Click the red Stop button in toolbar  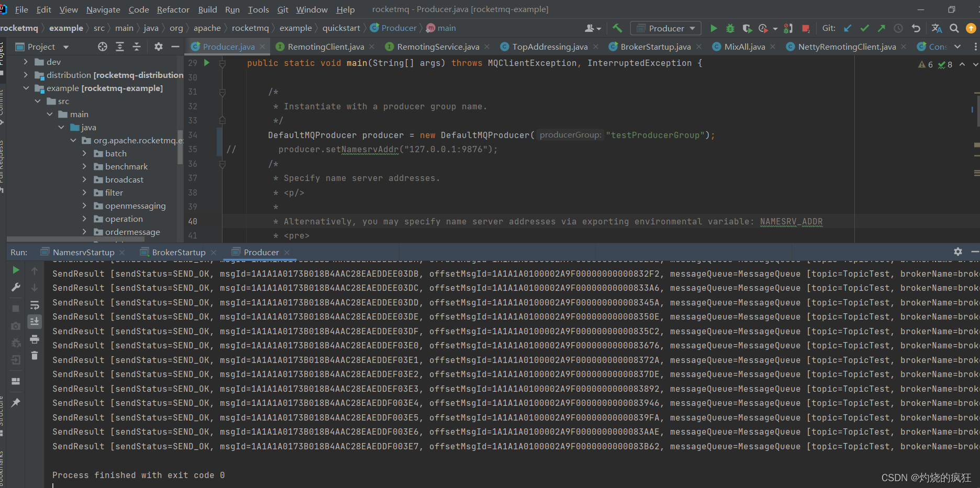tap(806, 28)
